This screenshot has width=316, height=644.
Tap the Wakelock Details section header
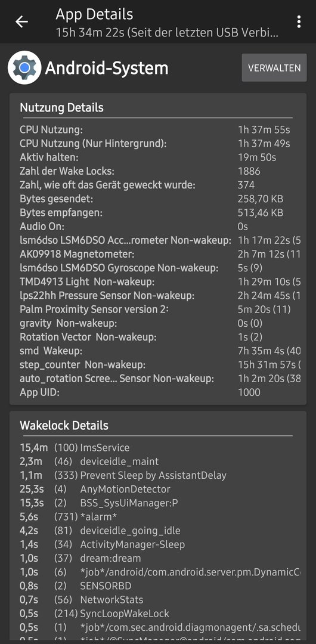pos(64,426)
